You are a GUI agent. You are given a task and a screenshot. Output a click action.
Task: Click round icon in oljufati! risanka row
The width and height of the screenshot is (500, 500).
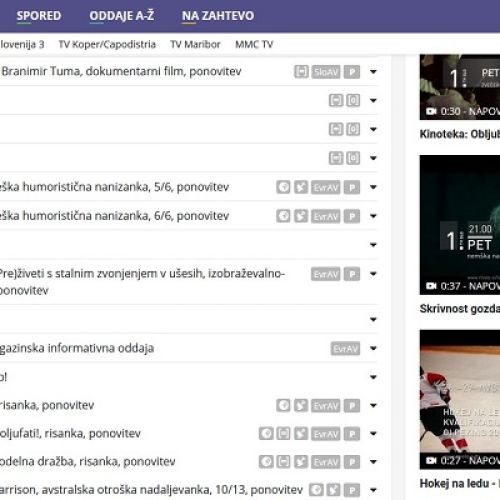[266, 434]
